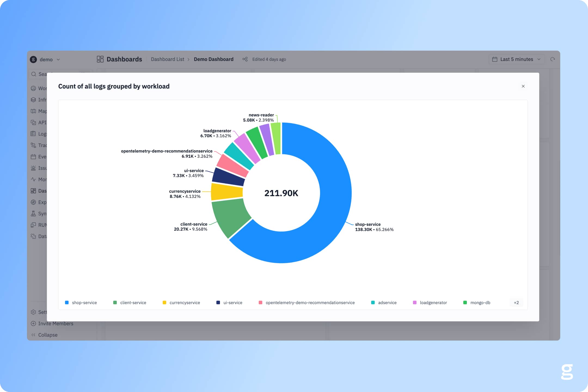
Task: Select the Demo Dashboard breadcrumb item
Action: pyautogui.click(x=213, y=59)
